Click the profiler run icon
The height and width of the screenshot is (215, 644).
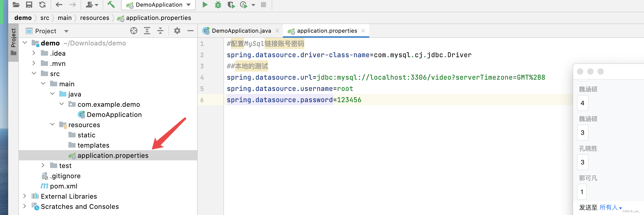point(244,5)
